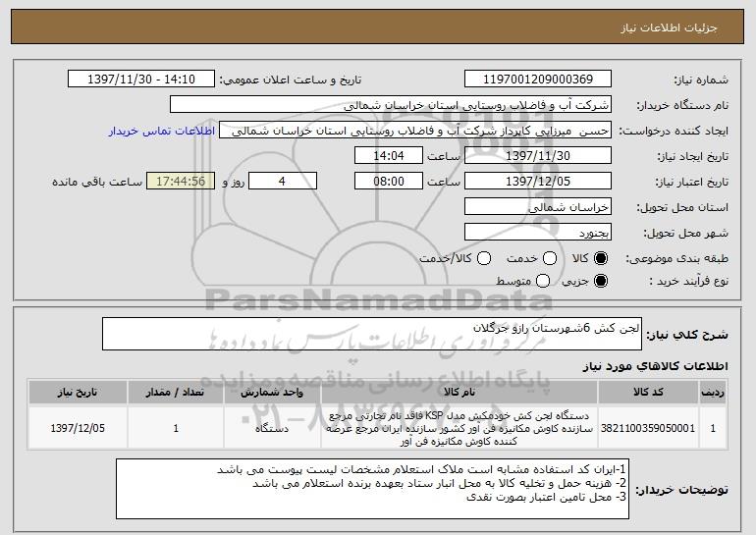
Task: Click the request creator field حسن میرزایی
Action: 415,131
